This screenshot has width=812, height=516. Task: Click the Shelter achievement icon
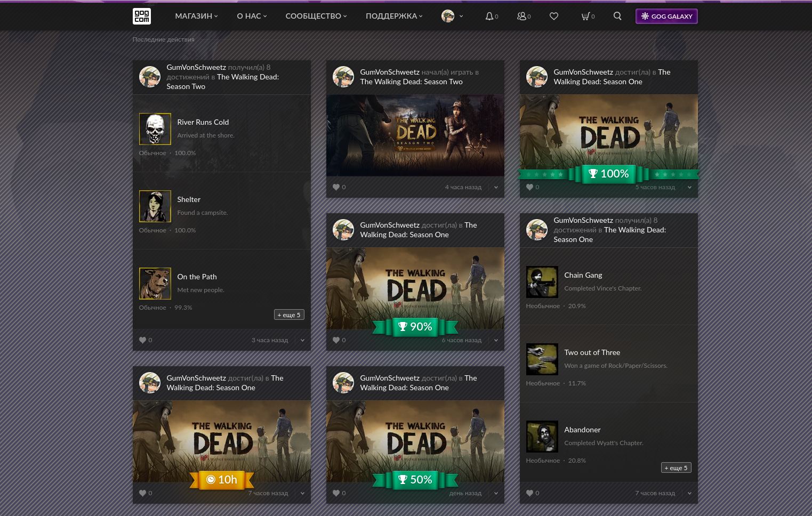pyautogui.click(x=155, y=206)
